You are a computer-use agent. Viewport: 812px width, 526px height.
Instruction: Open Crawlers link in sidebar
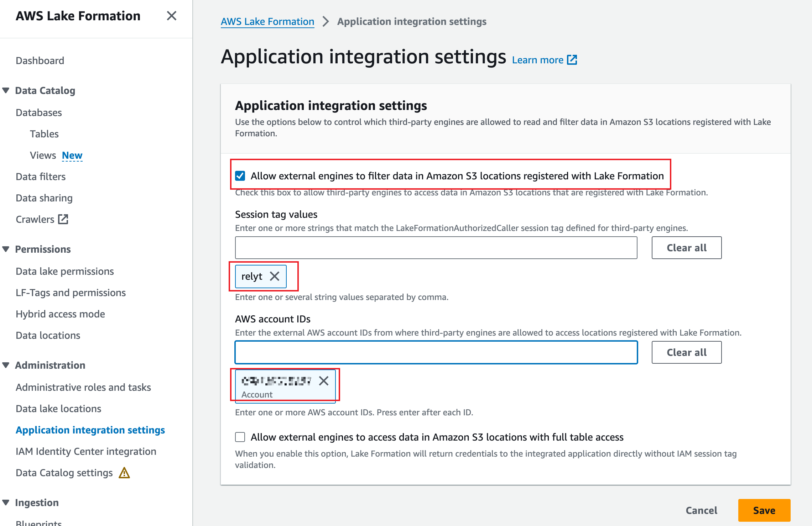click(35, 219)
